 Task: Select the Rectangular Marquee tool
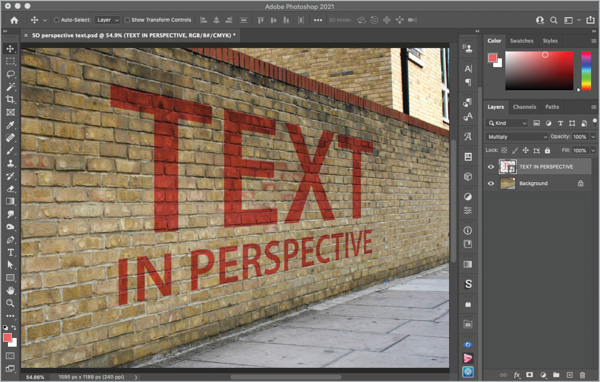(10, 61)
